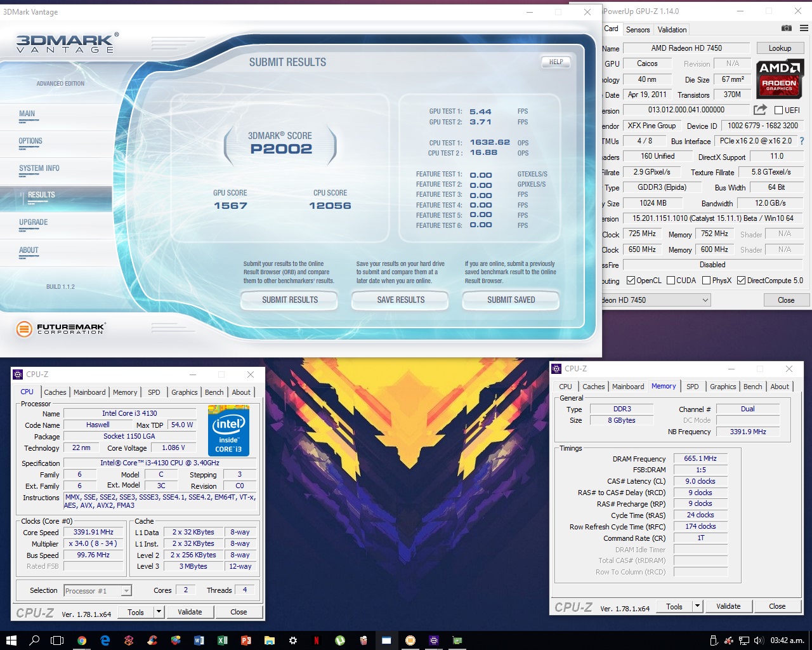
Task: Launch Microsoft Edge from the taskbar
Action: tap(105, 640)
